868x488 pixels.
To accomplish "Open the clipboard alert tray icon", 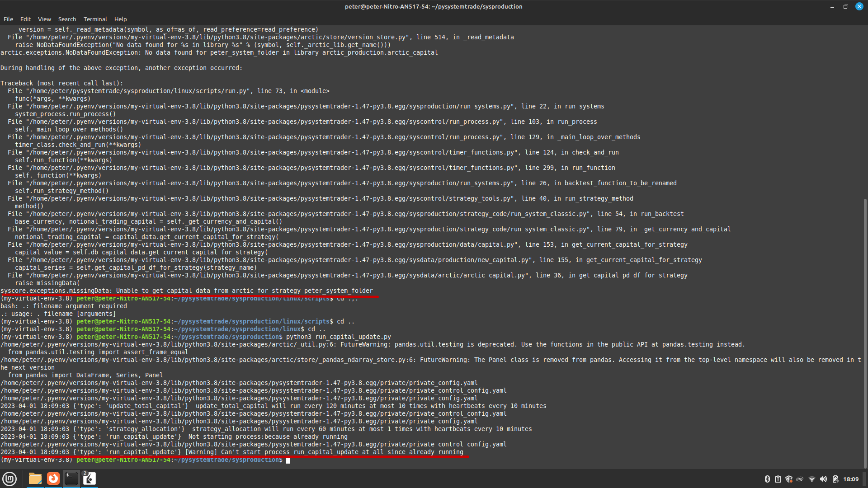I will 778,479.
